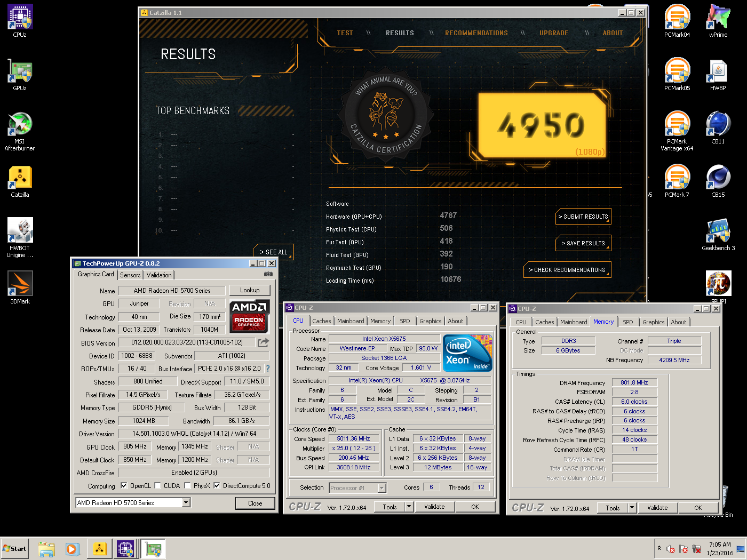
Task: Open Geekbench 3 desktop icon
Action: click(718, 234)
